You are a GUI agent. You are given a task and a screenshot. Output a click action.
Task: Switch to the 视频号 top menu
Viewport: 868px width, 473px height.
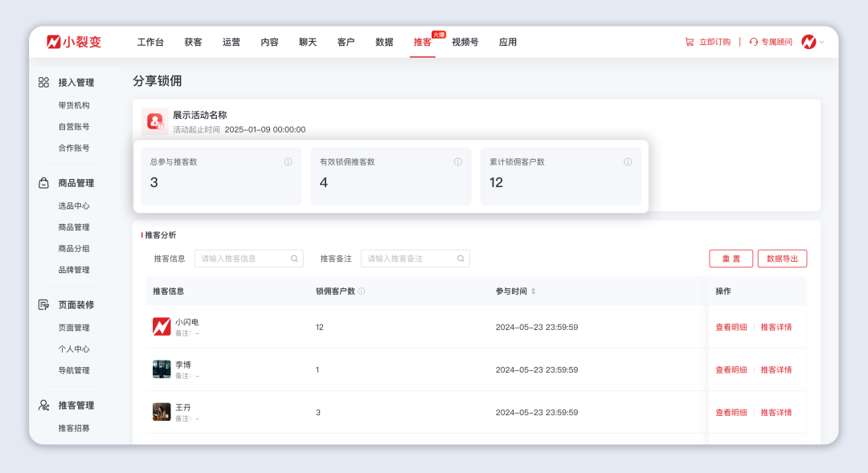[x=465, y=43]
